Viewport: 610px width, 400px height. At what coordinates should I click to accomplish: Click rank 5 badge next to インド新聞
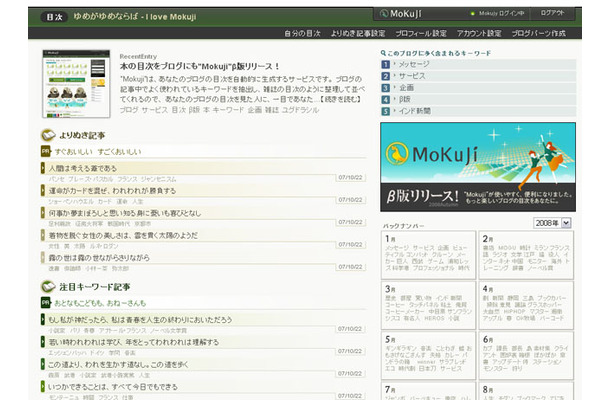385,111
